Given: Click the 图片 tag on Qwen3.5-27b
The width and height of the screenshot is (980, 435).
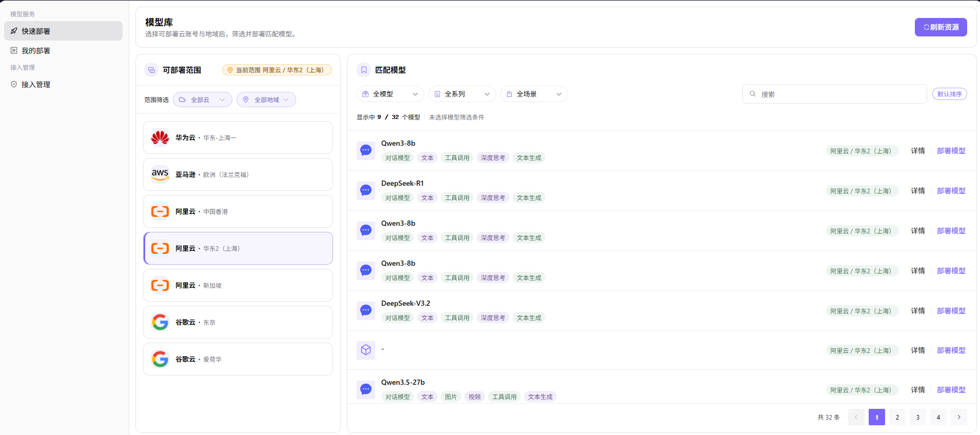Looking at the screenshot, I should 451,397.
